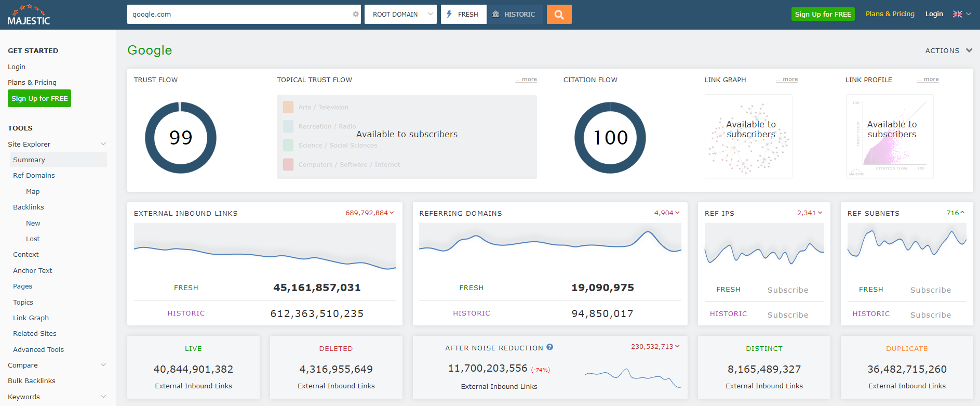Open Backlinks in the sidebar
Screen dimensions: 980x406
coord(29,207)
